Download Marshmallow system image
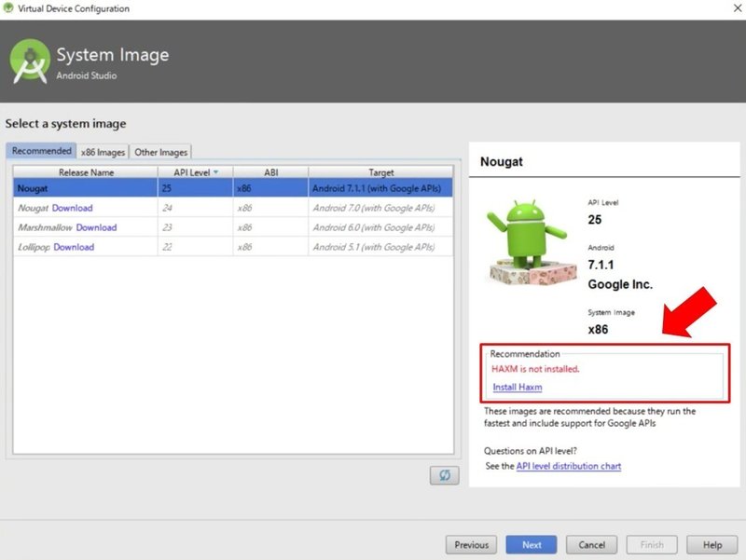This screenshot has height=560, width=746. pos(96,227)
